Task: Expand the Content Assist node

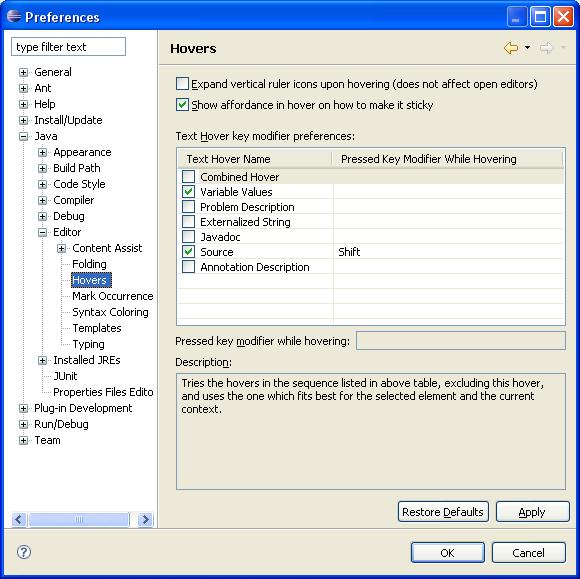Action: [x=62, y=248]
